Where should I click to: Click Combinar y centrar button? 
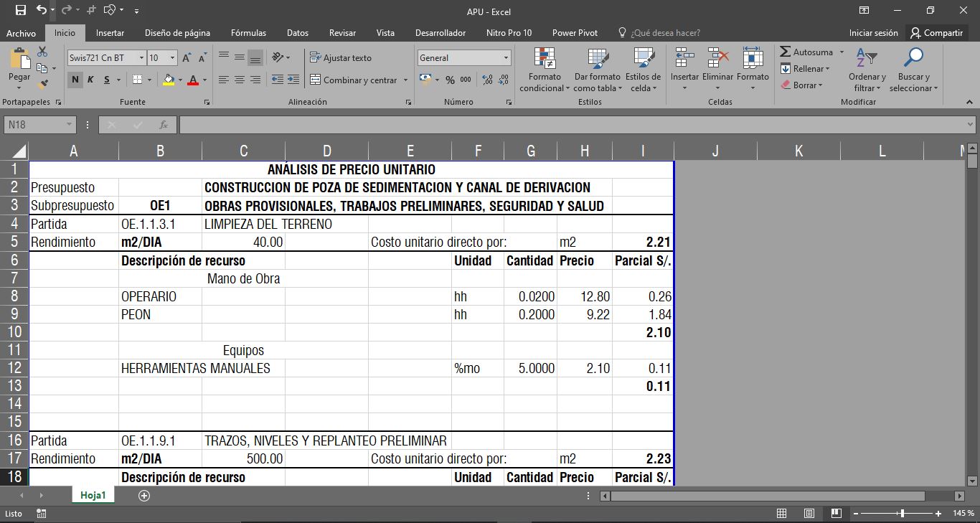pos(354,80)
